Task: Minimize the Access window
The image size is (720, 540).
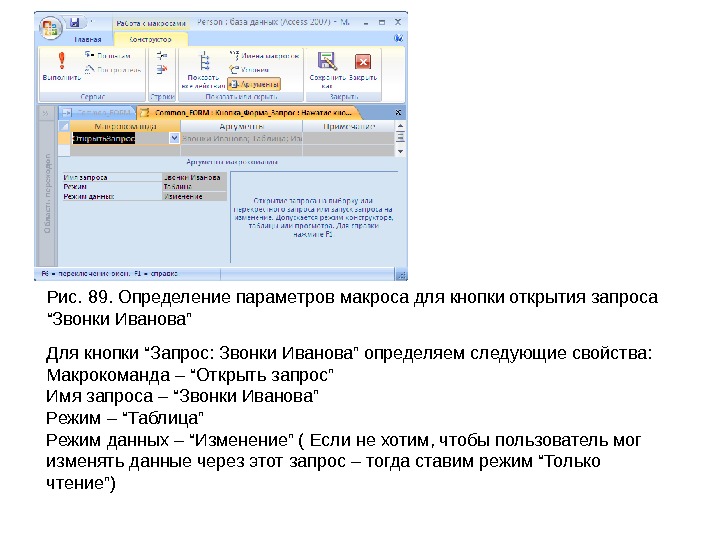Action: click(x=366, y=22)
